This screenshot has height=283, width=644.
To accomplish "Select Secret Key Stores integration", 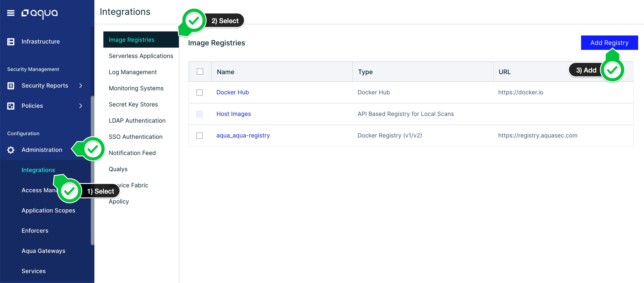I will (133, 104).
